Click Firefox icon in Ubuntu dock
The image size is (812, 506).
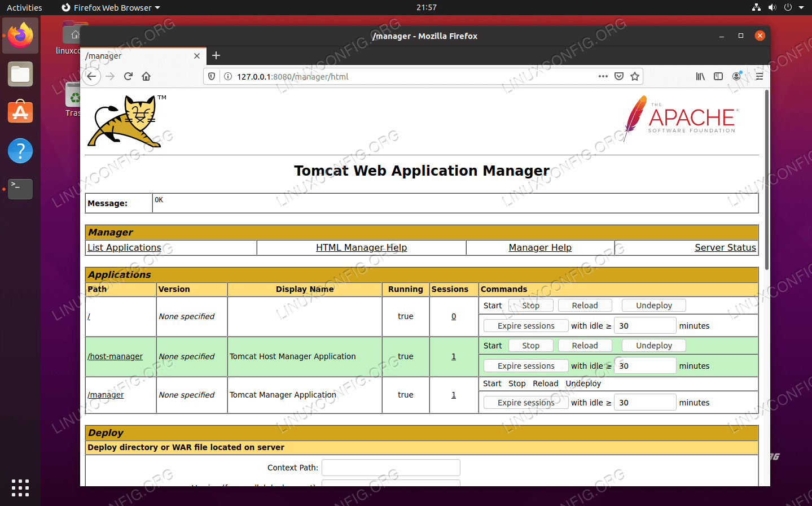[x=20, y=36]
